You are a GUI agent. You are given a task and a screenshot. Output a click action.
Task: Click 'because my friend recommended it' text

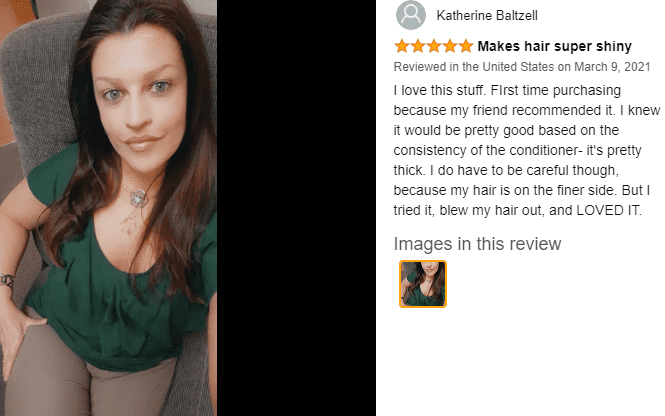[503, 110]
